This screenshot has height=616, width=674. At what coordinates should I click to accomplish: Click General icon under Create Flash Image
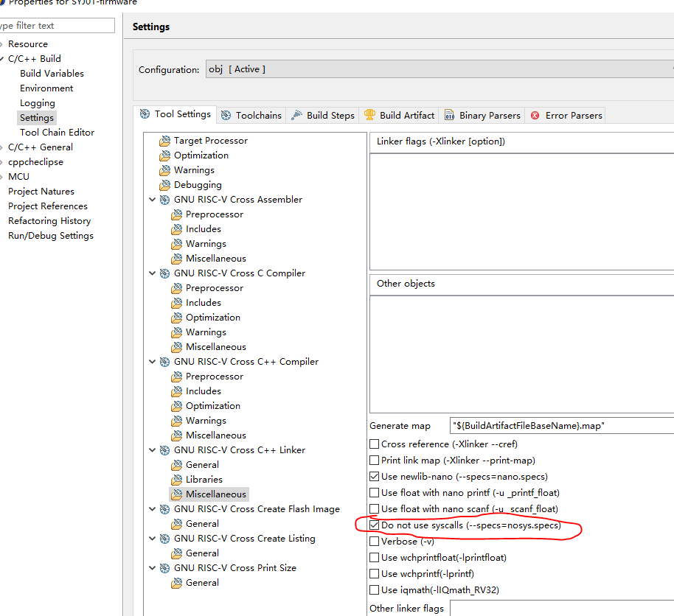coord(177,524)
